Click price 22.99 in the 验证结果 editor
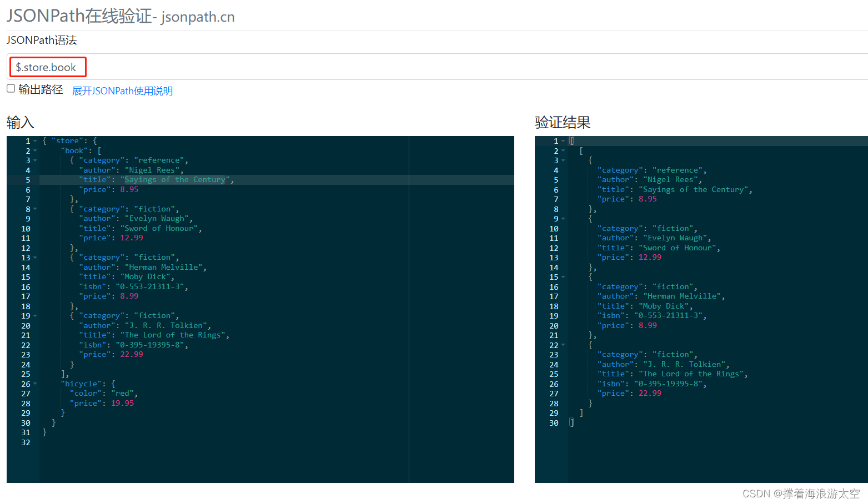The width and height of the screenshot is (868, 504). [x=650, y=394]
